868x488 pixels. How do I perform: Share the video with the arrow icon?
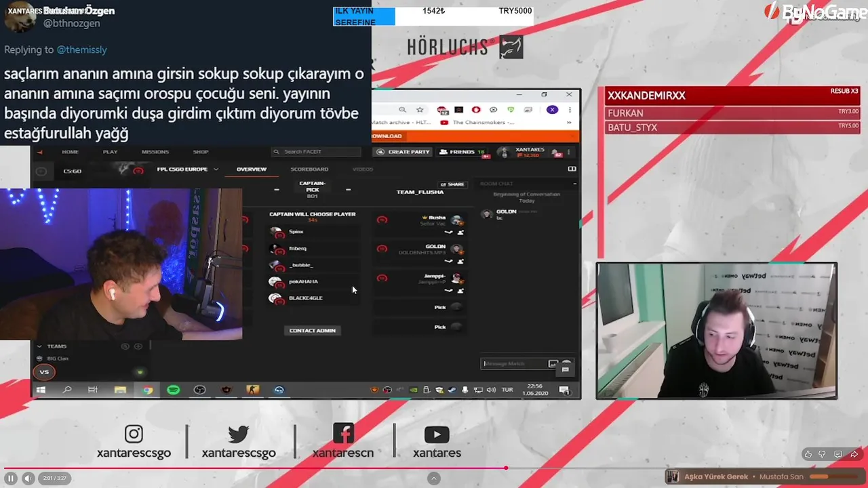(x=854, y=454)
